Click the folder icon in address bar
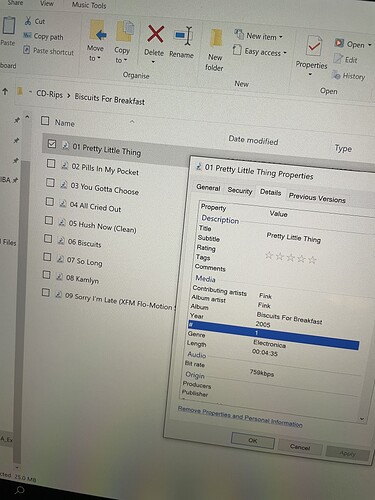Screen dimensions: 375x500 pyautogui.click(x=20, y=91)
